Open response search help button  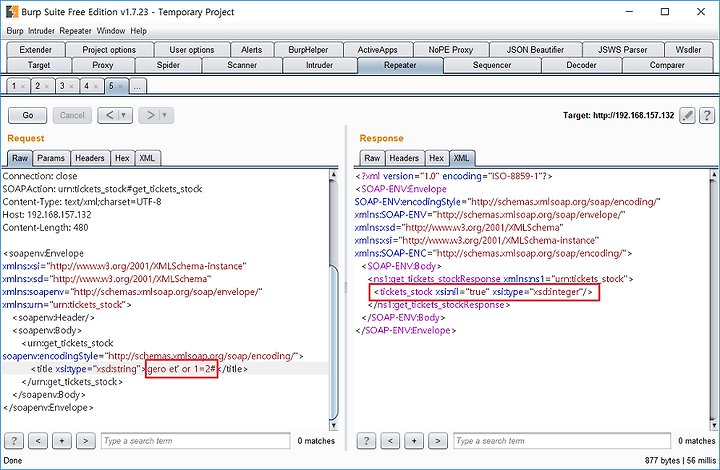366,441
